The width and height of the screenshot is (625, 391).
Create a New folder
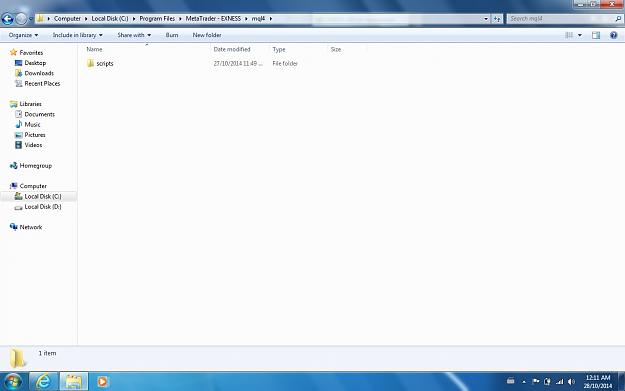[x=207, y=35]
